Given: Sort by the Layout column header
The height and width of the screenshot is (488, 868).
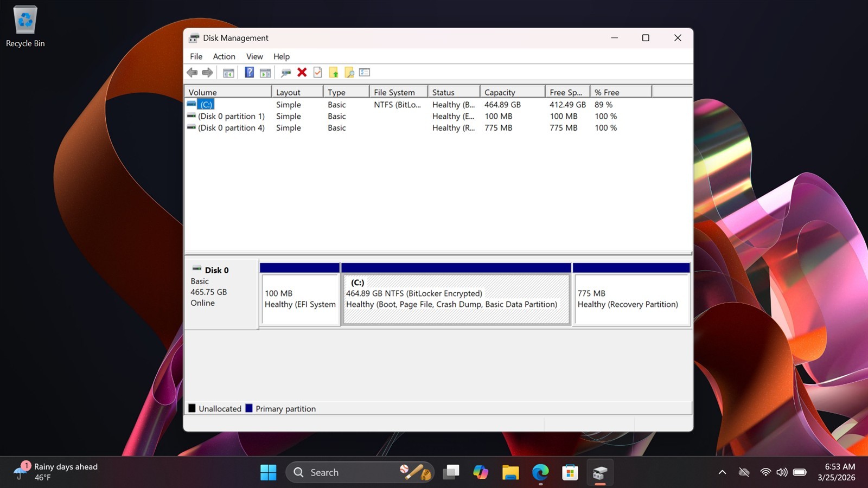Looking at the screenshot, I should [x=297, y=92].
